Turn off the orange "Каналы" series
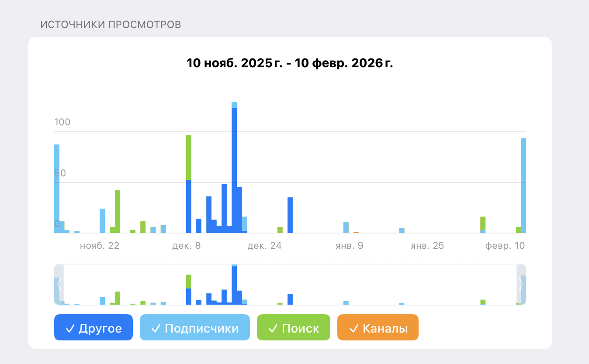 click(378, 328)
